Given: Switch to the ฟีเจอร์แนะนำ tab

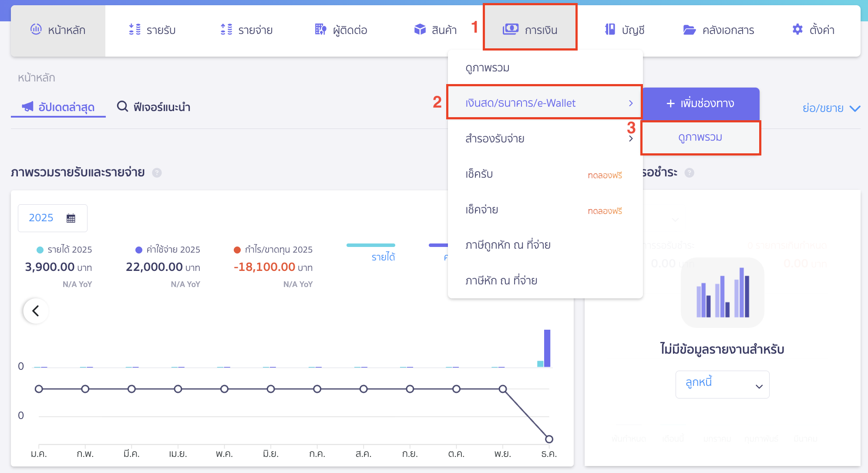Looking at the screenshot, I should (x=154, y=107).
